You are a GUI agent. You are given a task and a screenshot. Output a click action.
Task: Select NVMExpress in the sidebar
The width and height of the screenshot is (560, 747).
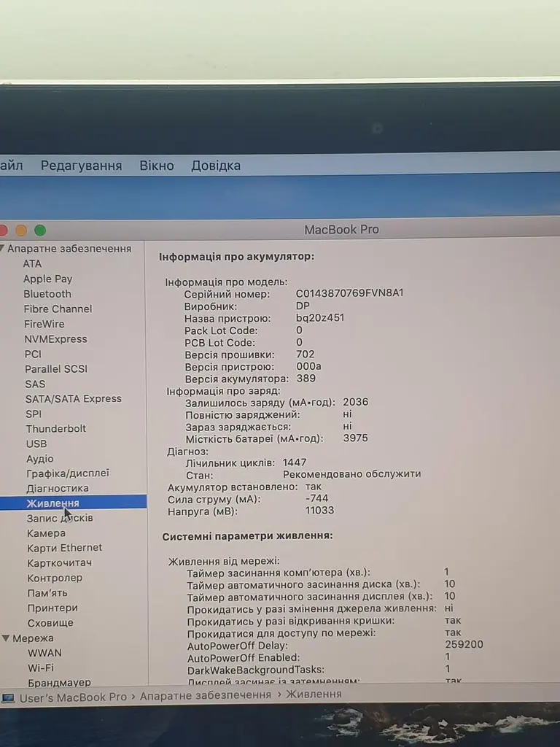pyautogui.click(x=55, y=339)
